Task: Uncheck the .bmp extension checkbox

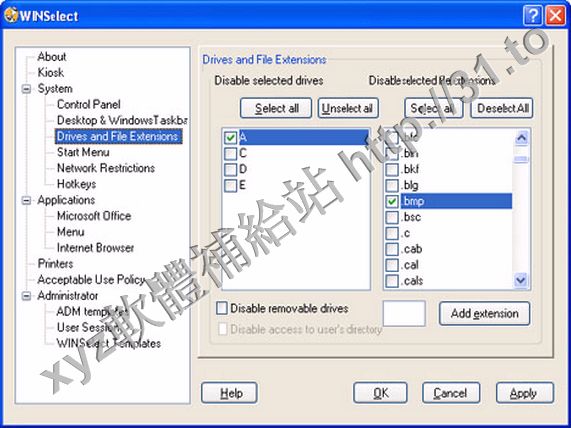Action: click(392, 201)
